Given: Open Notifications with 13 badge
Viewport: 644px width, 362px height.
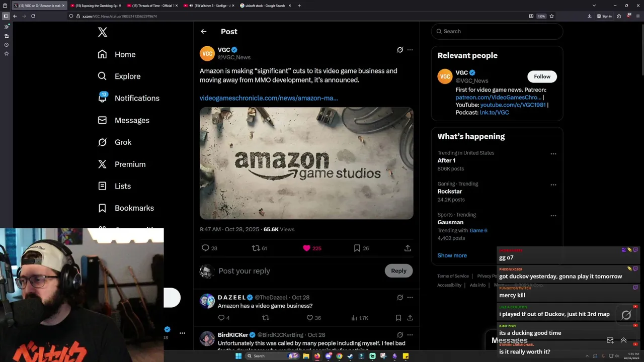Looking at the screenshot, I should [128, 98].
